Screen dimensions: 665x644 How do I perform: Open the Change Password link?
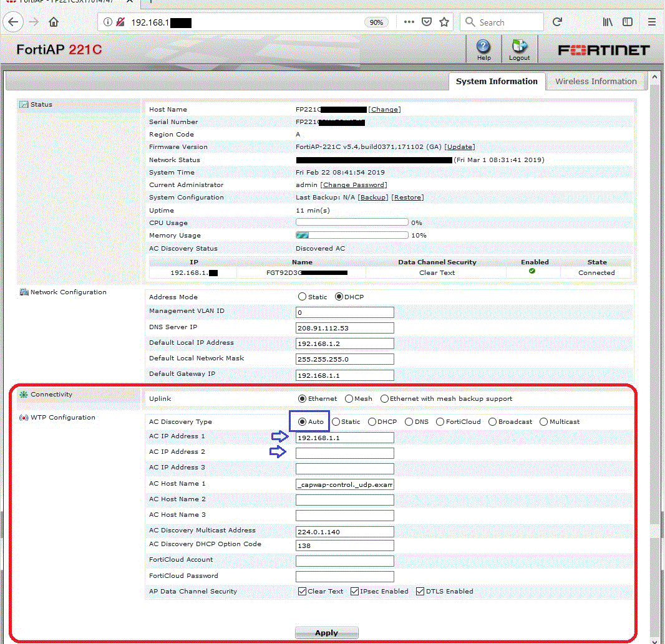pyautogui.click(x=354, y=185)
